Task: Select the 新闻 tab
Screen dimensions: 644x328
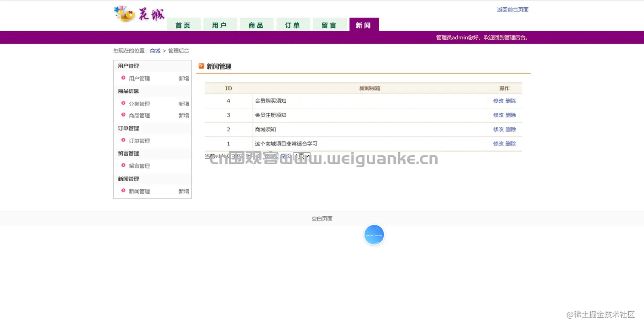Action: click(364, 25)
